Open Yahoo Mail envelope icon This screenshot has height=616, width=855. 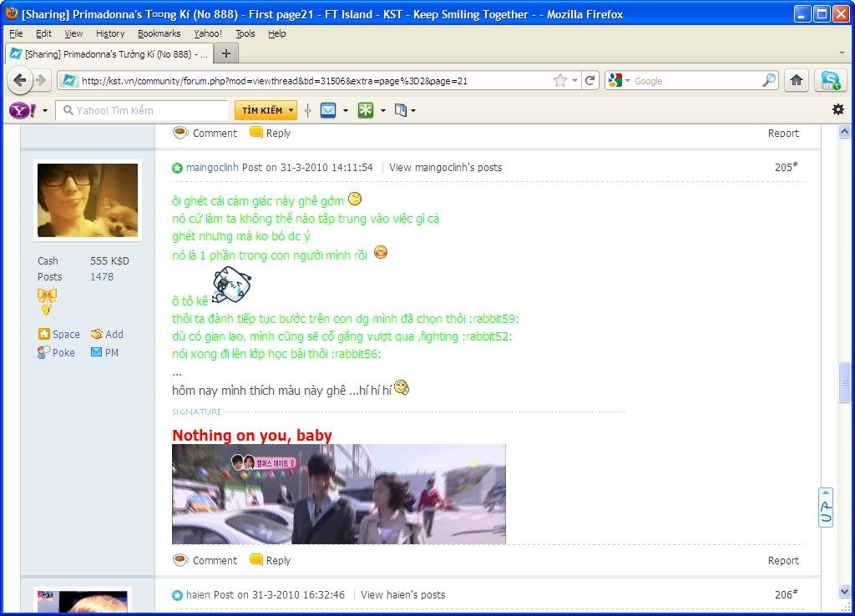[327, 111]
